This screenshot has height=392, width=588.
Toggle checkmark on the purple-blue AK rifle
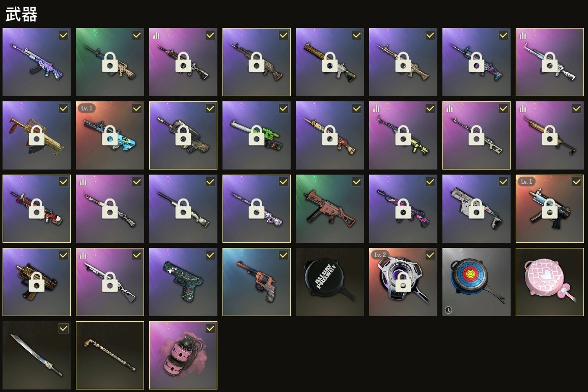64,35
